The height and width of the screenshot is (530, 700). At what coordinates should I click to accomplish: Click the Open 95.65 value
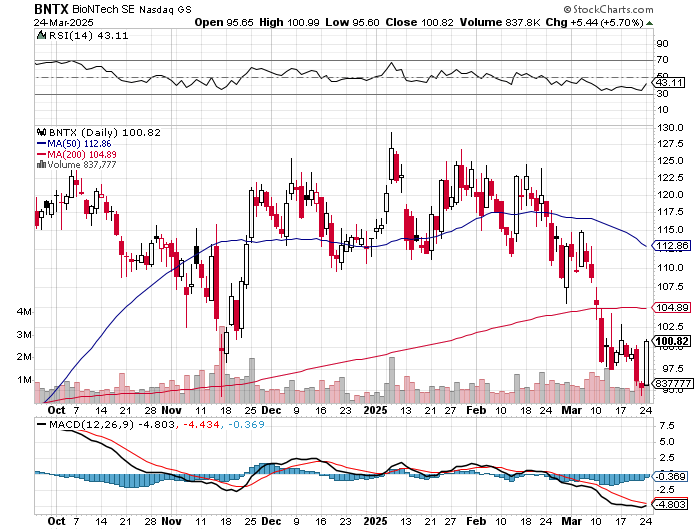coord(224,22)
